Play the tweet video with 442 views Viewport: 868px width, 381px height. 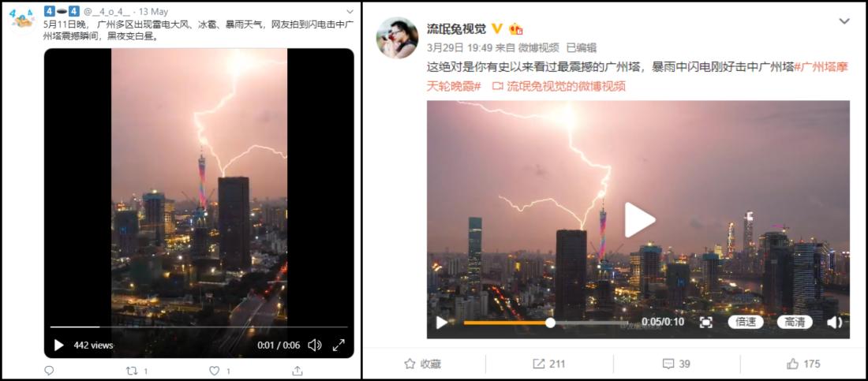point(58,345)
